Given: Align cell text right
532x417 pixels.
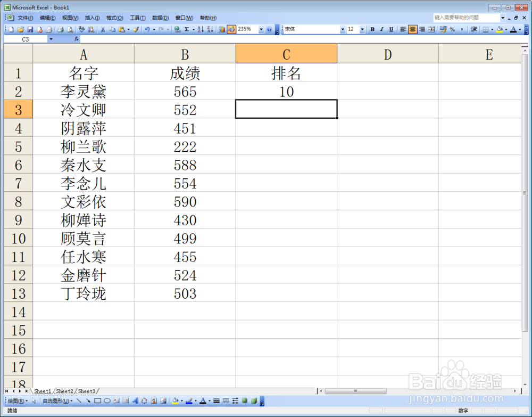Looking at the screenshot, I should (x=422, y=29).
